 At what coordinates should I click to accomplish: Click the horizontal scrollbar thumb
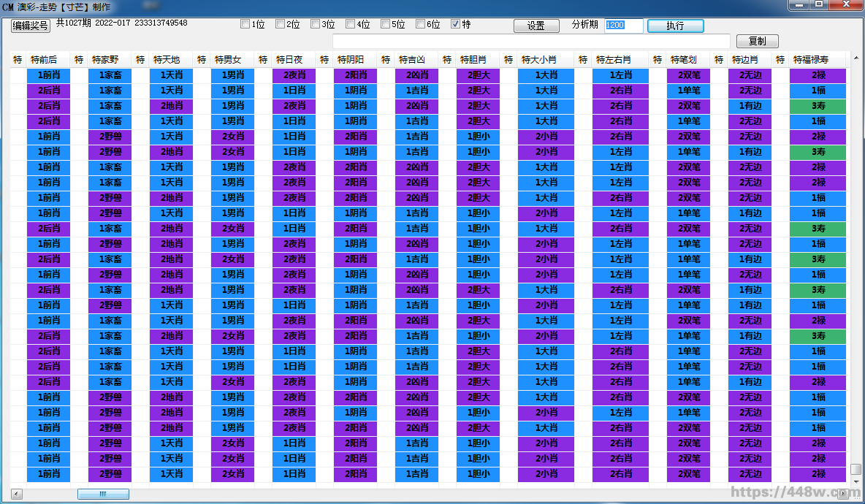(x=103, y=495)
